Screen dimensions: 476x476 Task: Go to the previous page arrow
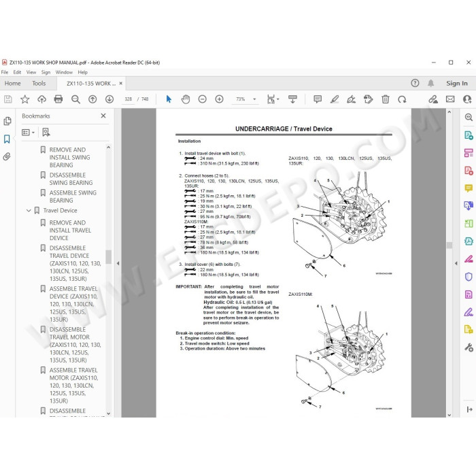coord(92,99)
